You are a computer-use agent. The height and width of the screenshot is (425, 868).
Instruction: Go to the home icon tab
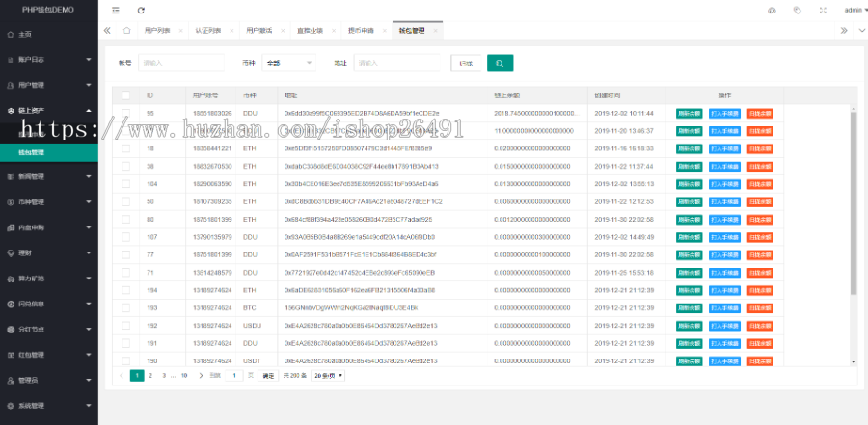click(x=126, y=31)
